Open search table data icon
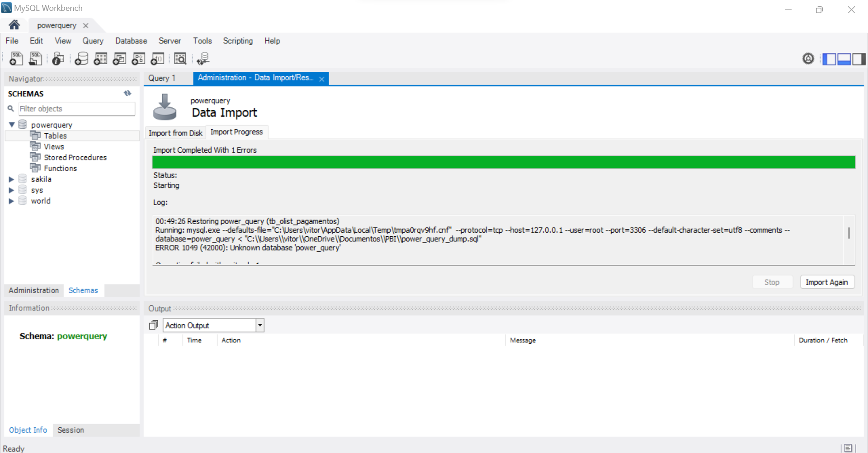868x453 pixels. [x=180, y=59]
